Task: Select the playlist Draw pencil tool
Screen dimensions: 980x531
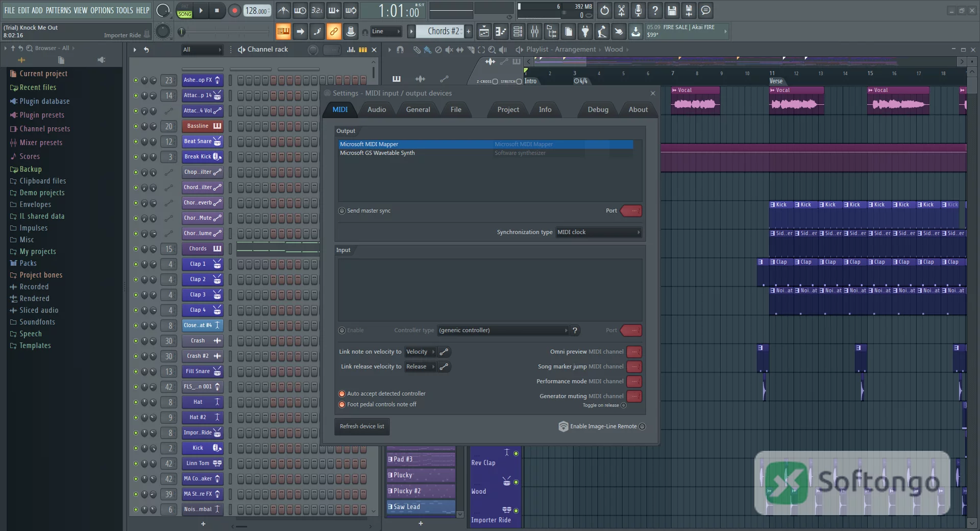Action: click(x=416, y=50)
